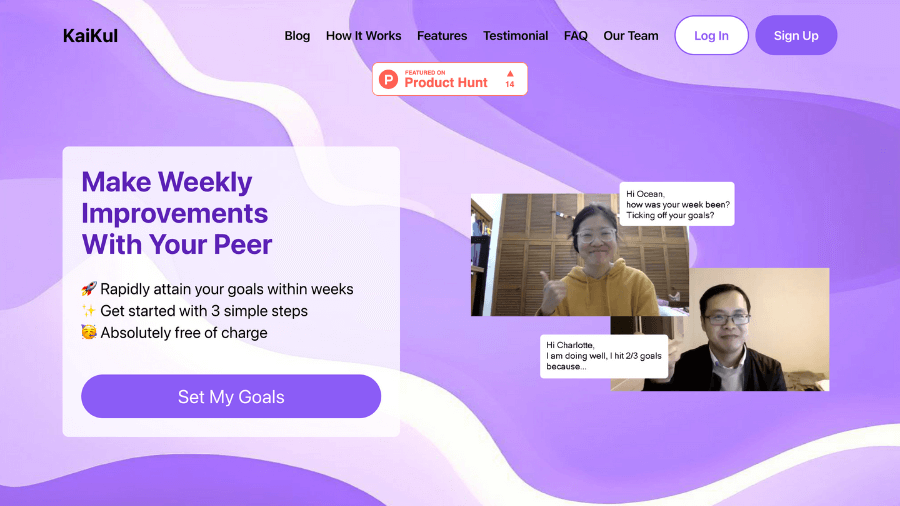Click the sparkles emoji beside simple steps
This screenshot has height=506, width=900.
pos(89,310)
